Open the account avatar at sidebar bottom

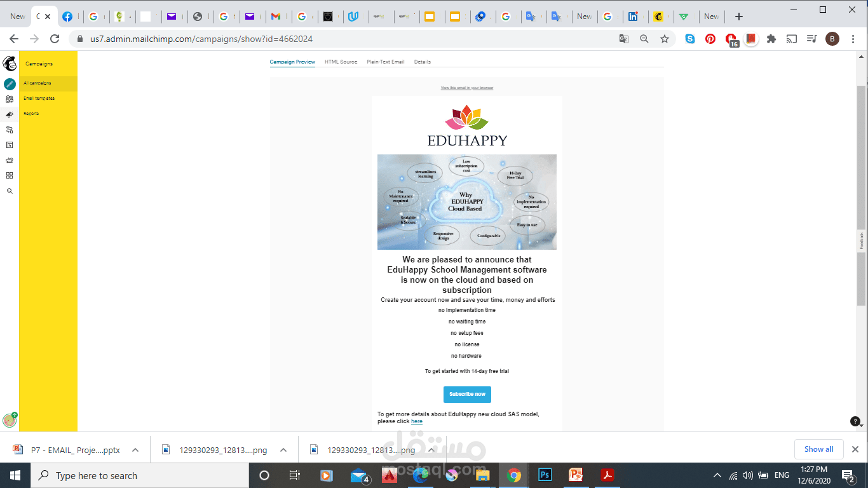click(x=10, y=420)
